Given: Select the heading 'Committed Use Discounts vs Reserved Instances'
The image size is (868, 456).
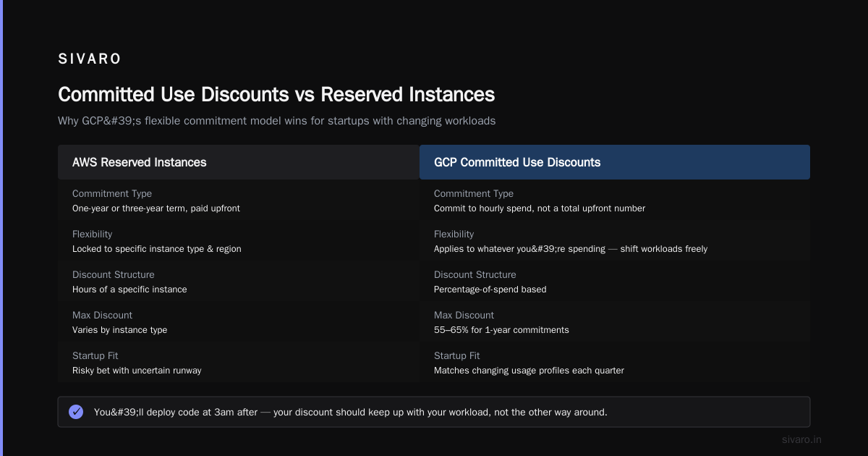Looking at the screenshot, I should (x=276, y=95).
